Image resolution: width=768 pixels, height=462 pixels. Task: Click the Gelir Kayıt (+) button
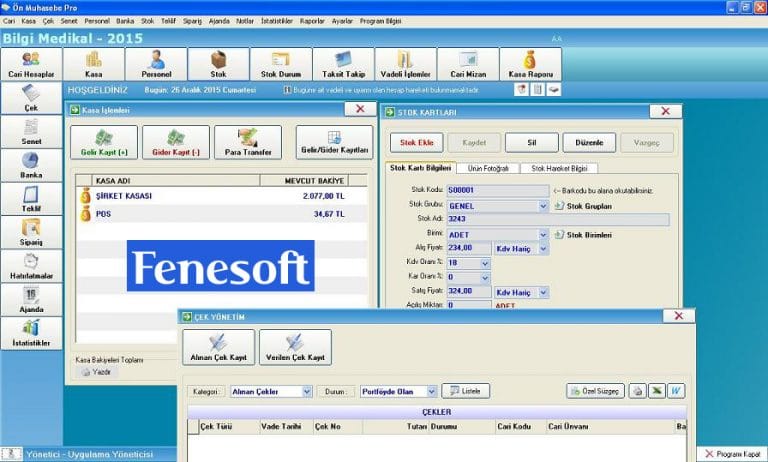[103, 142]
